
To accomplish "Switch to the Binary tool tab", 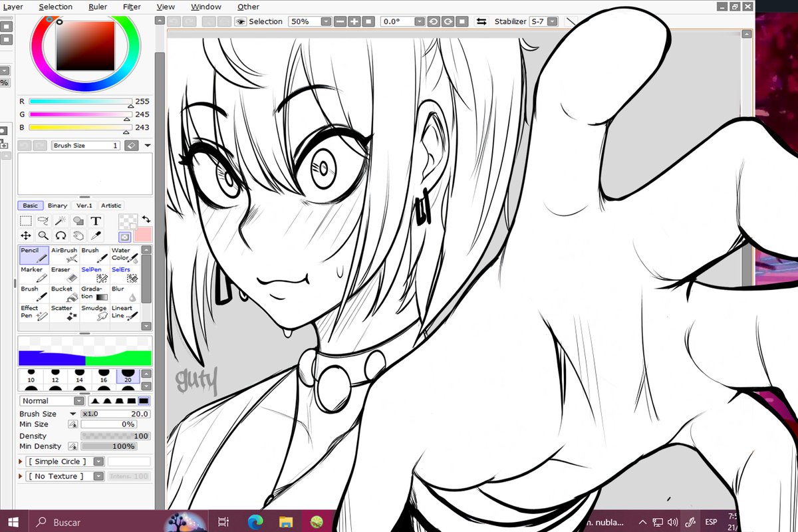I will point(57,205).
